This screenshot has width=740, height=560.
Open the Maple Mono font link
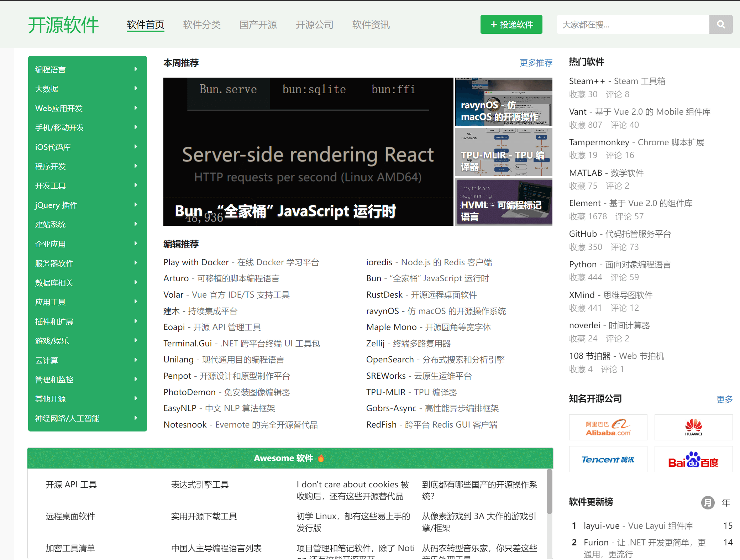(x=429, y=327)
